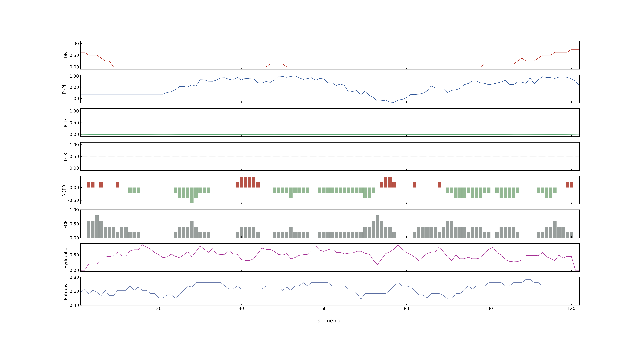This screenshot has height=343, width=644.
Task: Click the 1.00 tick in IDR panel
Action: (x=74, y=44)
